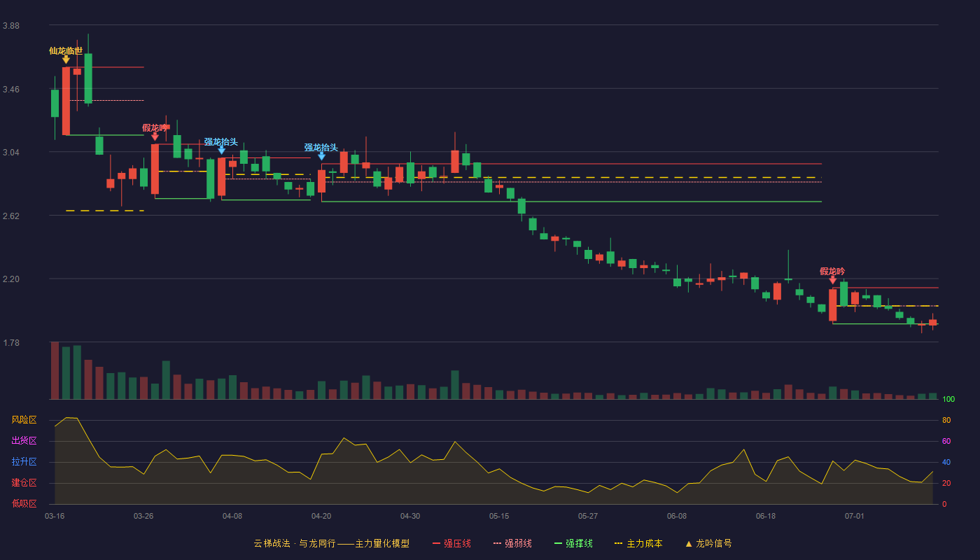Click the 3.46 price axis label

(x=11, y=90)
